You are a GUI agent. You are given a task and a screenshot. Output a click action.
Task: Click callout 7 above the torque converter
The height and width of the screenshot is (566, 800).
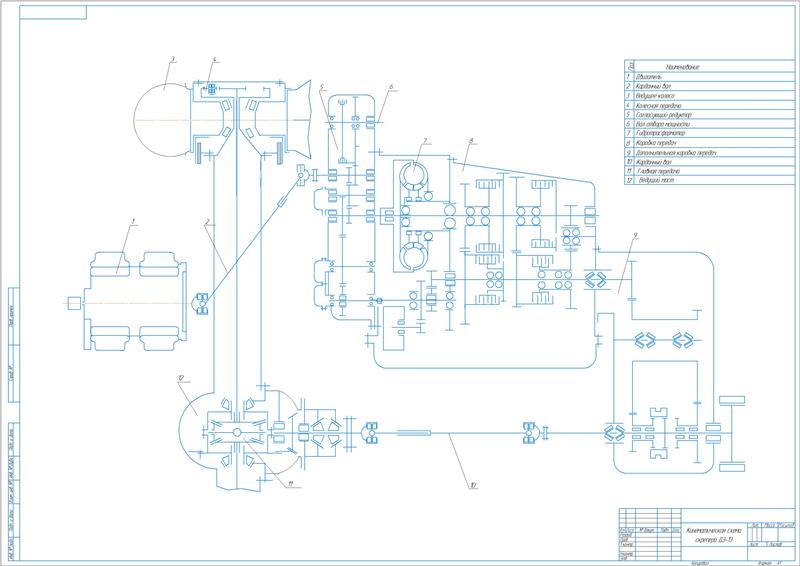pos(424,140)
